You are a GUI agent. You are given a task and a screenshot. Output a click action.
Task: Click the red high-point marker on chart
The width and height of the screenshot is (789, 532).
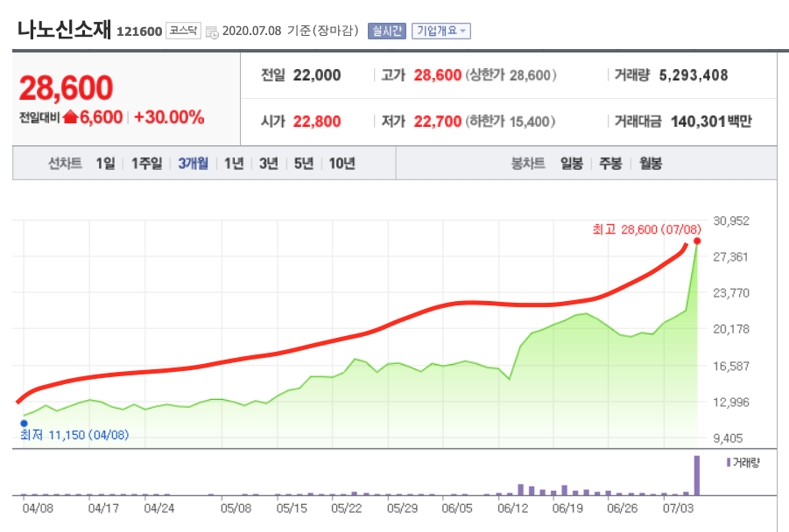pyautogui.click(x=697, y=241)
